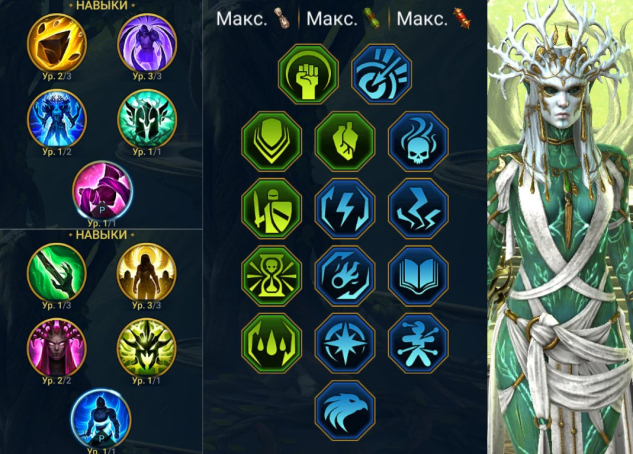
Task: Select the eagle head mastery icon
Action: click(345, 410)
